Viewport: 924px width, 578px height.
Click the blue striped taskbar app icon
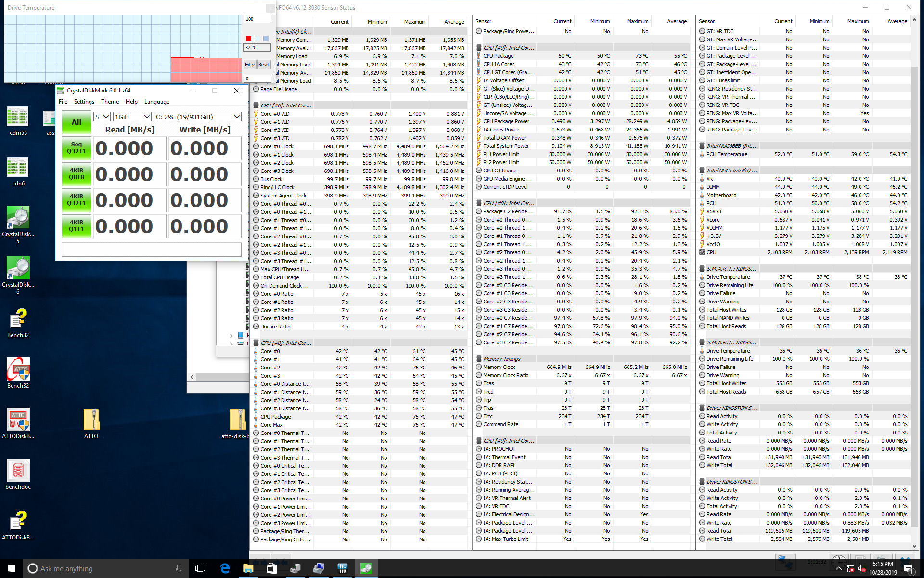pos(342,568)
